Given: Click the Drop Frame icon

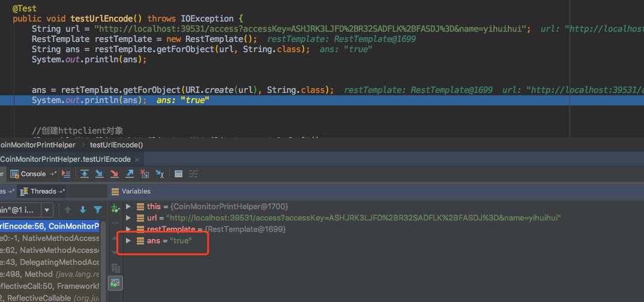Looking at the screenshot, I should tap(144, 174).
